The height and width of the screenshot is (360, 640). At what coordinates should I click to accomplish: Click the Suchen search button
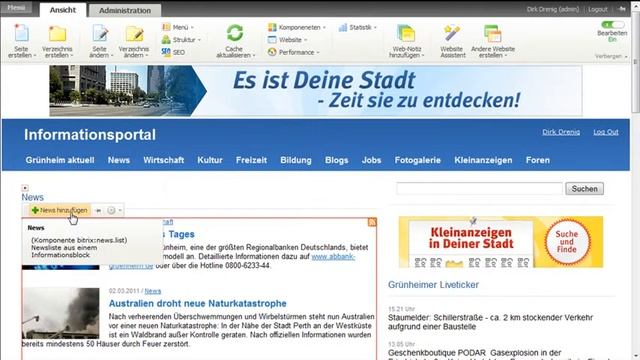point(584,189)
